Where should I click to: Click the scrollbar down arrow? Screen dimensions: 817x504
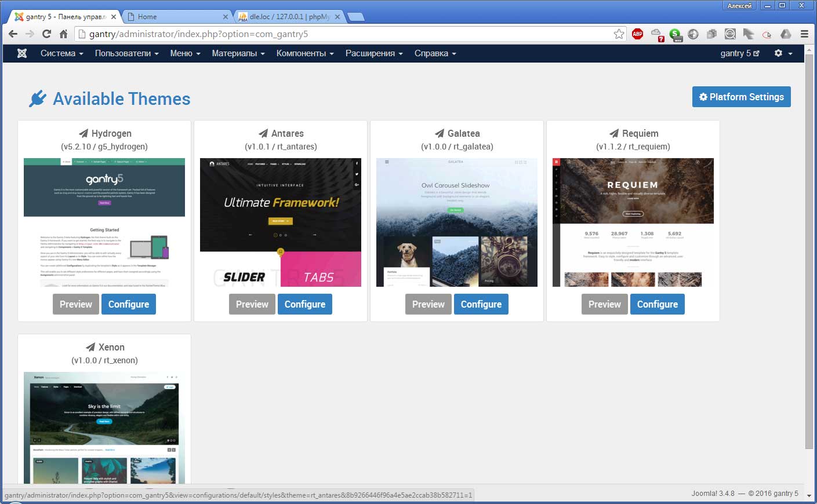[809, 496]
